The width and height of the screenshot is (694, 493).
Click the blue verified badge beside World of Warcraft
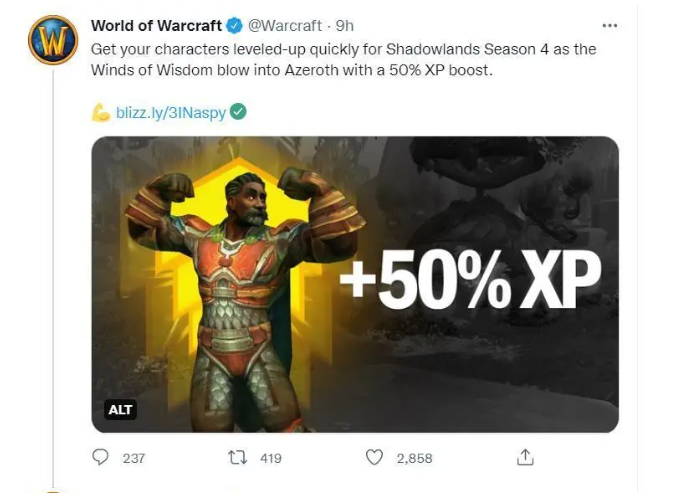tap(235, 26)
